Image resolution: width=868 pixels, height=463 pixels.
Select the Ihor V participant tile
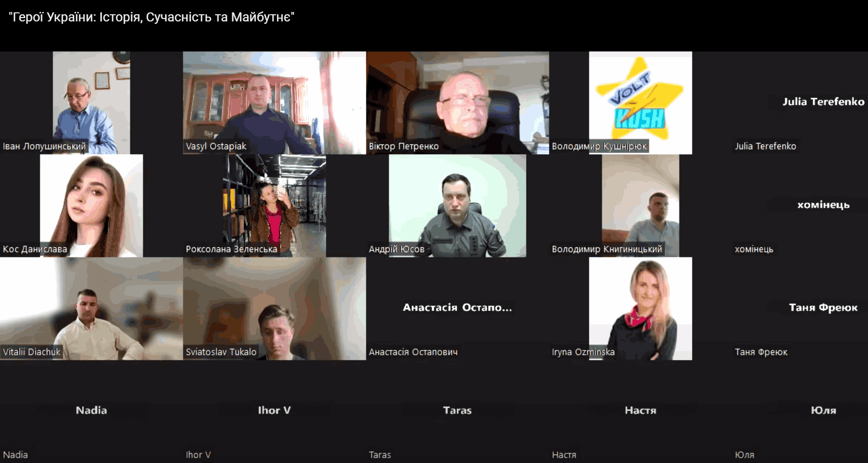(x=275, y=411)
